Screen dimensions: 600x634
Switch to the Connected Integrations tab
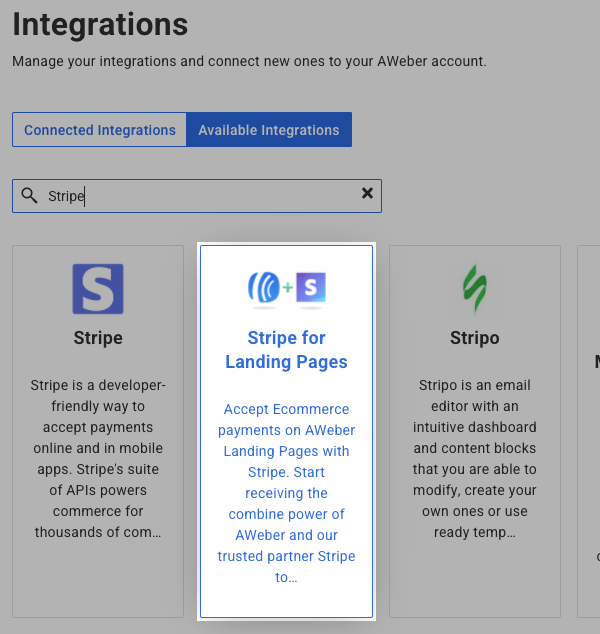point(99,130)
